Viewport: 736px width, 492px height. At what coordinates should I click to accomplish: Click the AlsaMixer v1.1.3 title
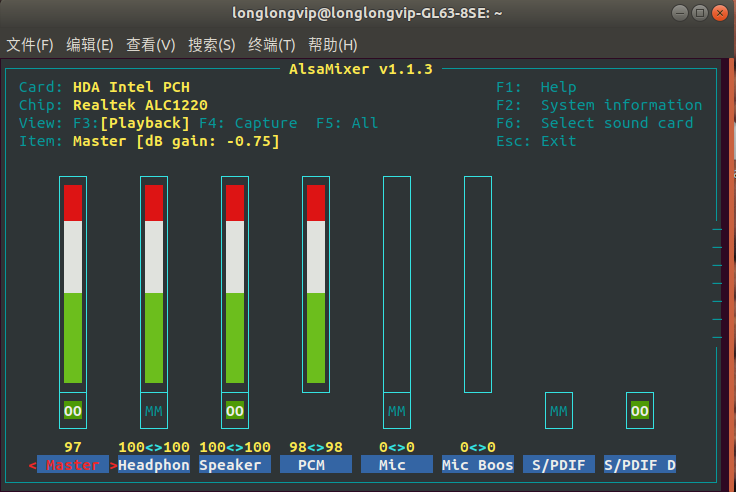360,69
